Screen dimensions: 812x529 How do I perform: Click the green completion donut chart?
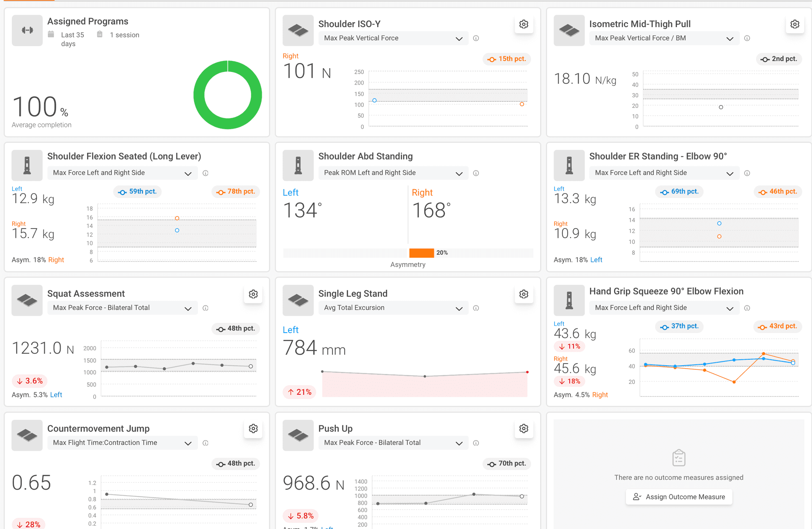click(228, 95)
